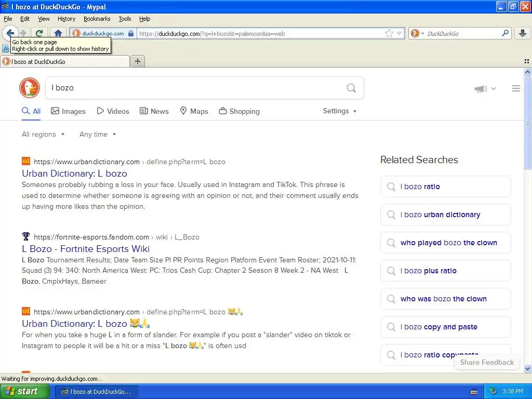Open the History menu
Screen dimensions: 532x399
tap(66, 19)
